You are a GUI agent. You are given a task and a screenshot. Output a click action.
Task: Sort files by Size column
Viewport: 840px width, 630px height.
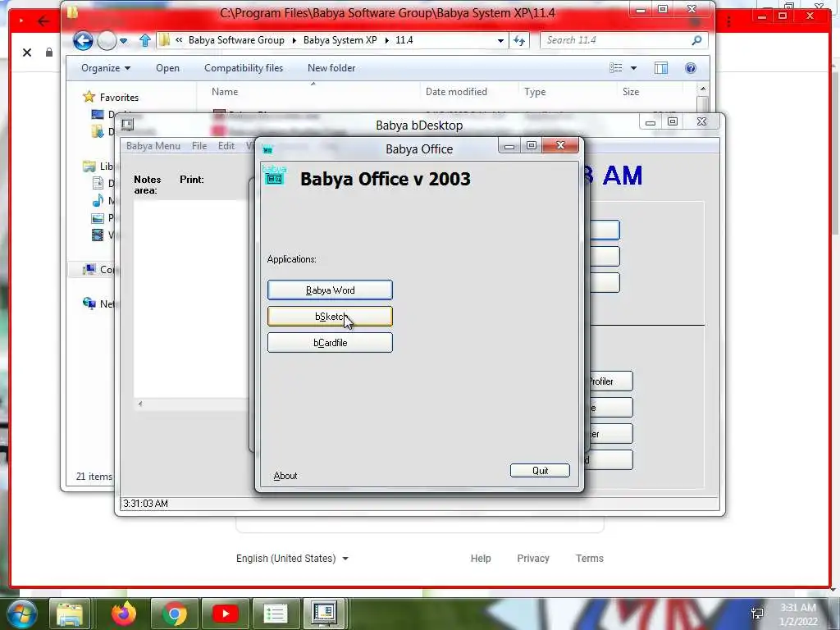pos(631,92)
